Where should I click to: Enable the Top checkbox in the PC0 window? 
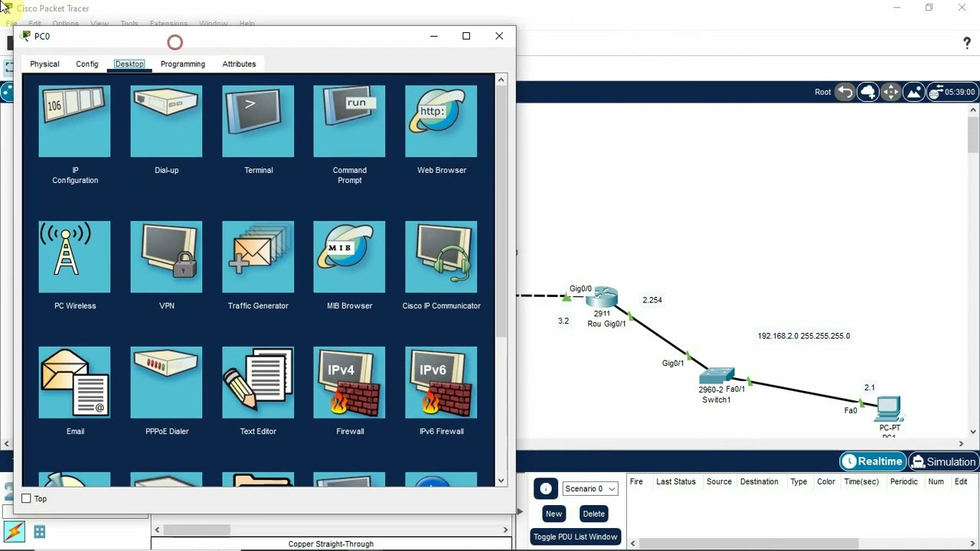click(x=26, y=498)
